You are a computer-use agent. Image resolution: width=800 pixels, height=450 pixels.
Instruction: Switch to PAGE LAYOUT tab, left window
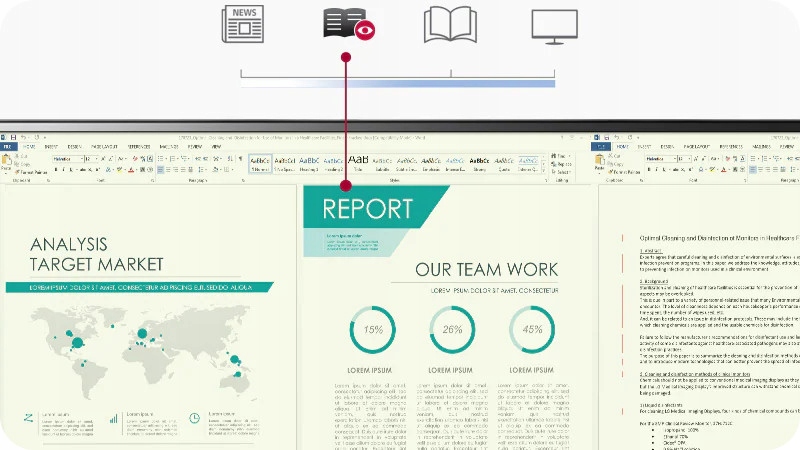point(104,147)
